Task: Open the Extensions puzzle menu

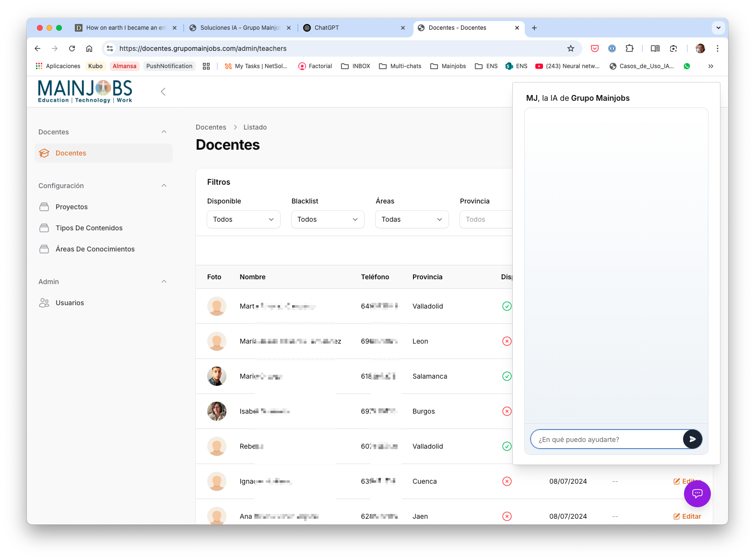Action: click(x=629, y=48)
